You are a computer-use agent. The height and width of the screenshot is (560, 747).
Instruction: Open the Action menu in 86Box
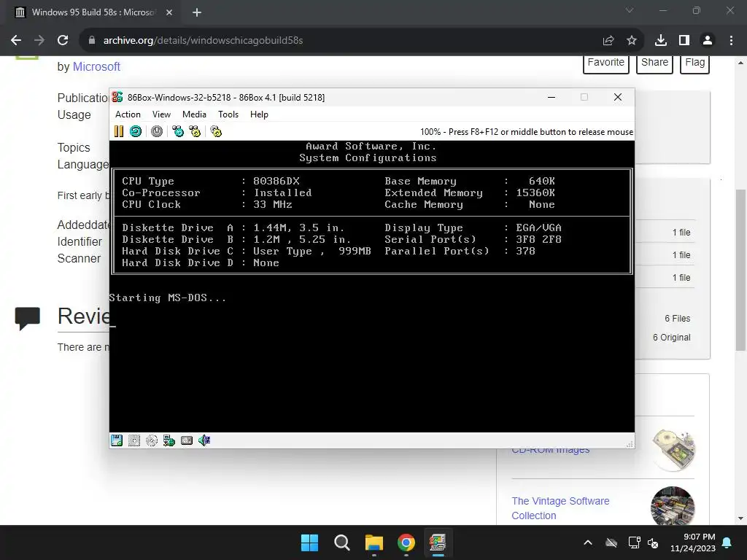point(128,114)
